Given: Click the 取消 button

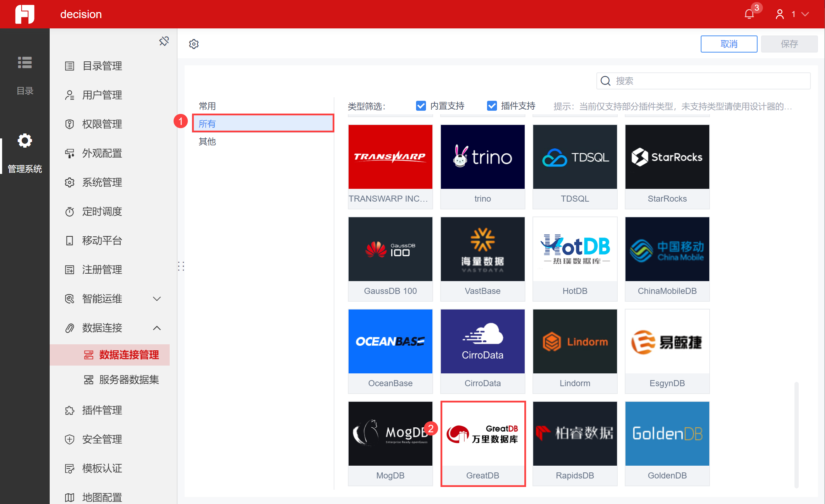Looking at the screenshot, I should [x=729, y=44].
